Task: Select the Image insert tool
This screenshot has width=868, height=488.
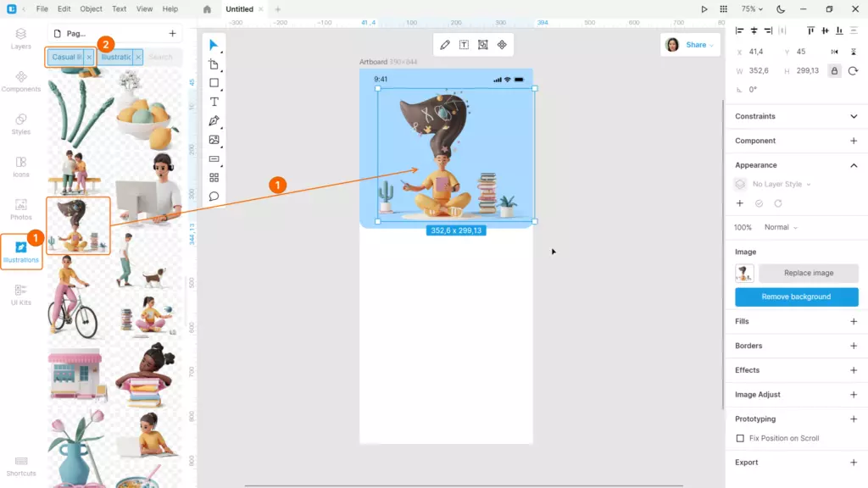Action: point(214,140)
